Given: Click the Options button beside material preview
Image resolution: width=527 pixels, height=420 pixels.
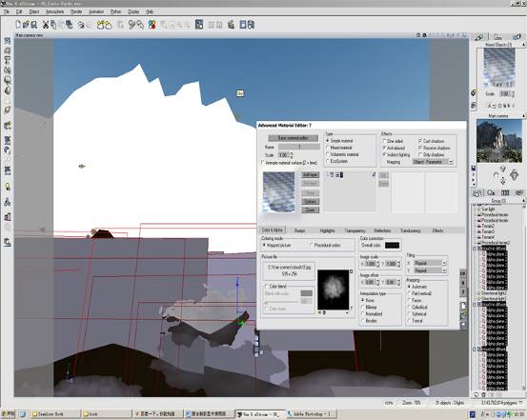Looking at the screenshot, I should pyautogui.click(x=310, y=201).
